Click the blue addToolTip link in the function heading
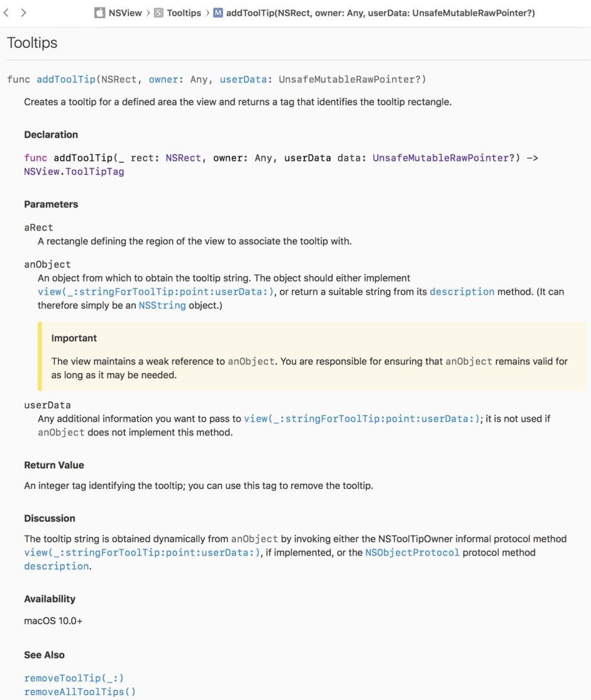591x700 pixels. (x=65, y=79)
